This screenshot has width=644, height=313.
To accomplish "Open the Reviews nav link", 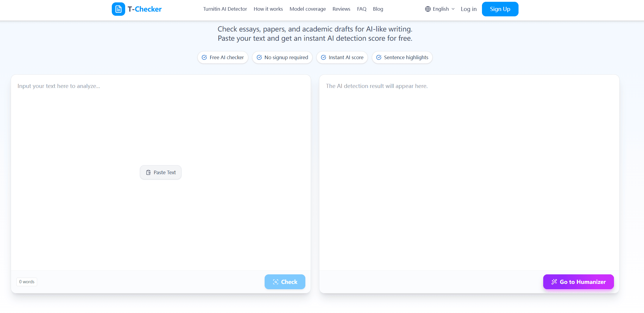I will [x=341, y=9].
